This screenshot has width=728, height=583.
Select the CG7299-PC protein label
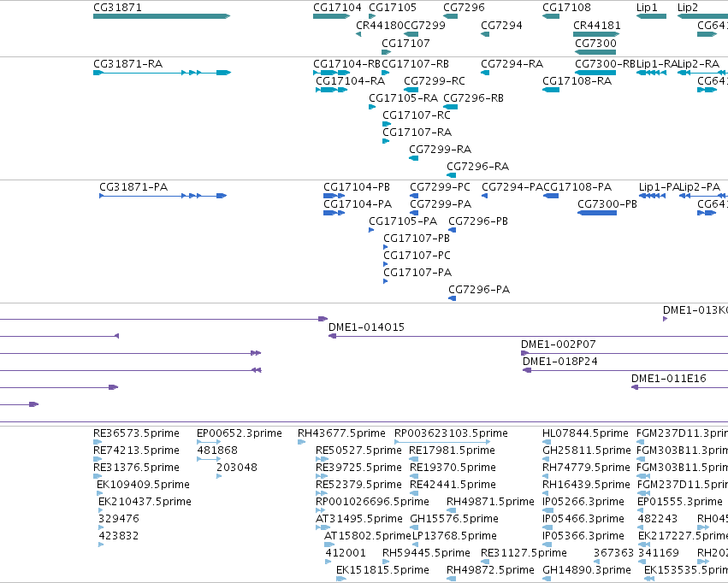440,187
